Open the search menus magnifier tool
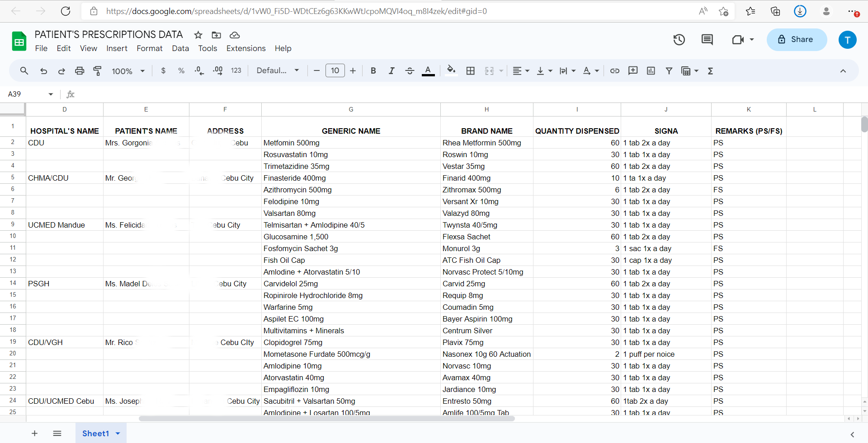The width and height of the screenshot is (868, 443). [x=24, y=71]
